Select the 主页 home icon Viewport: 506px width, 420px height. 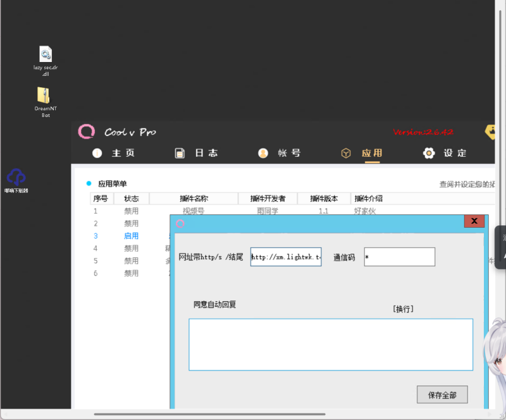click(97, 152)
